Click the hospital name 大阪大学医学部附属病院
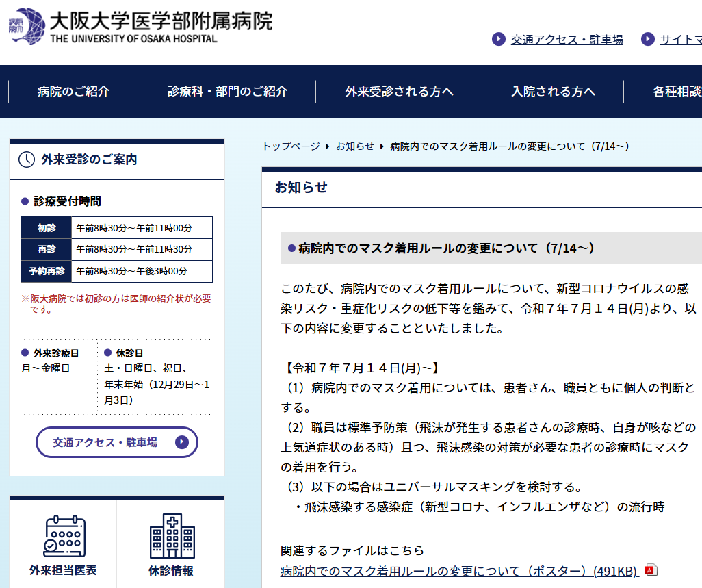Screen dimensions: 702x588 161,21
